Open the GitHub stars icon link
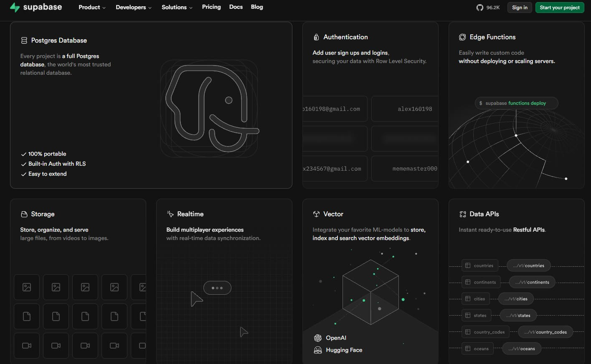 point(479,8)
